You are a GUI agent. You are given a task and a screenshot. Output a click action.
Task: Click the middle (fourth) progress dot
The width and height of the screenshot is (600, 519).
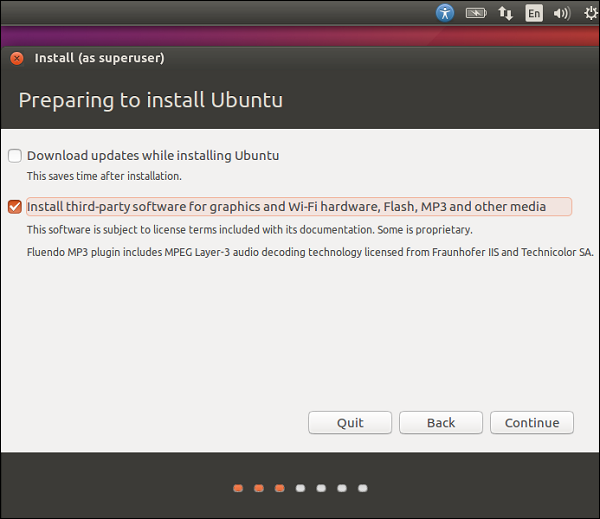pyautogui.click(x=300, y=489)
